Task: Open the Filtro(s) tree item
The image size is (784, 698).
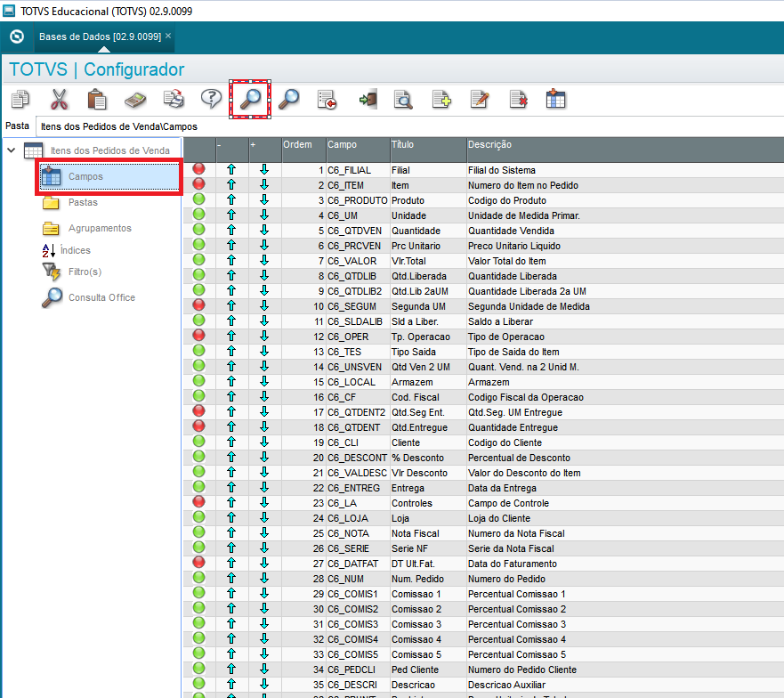Action: click(85, 272)
